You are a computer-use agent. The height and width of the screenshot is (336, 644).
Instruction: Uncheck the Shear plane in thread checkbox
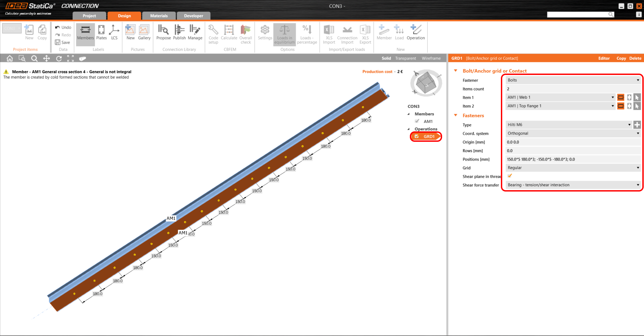coord(510,176)
